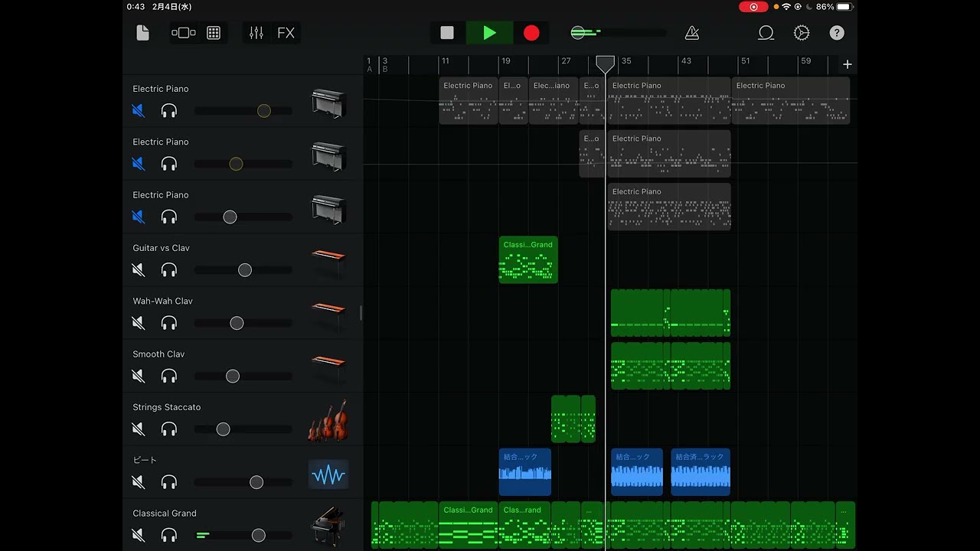Mute the Wah-Wah Clav track
The image size is (980, 551).
pyautogui.click(x=139, y=323)
